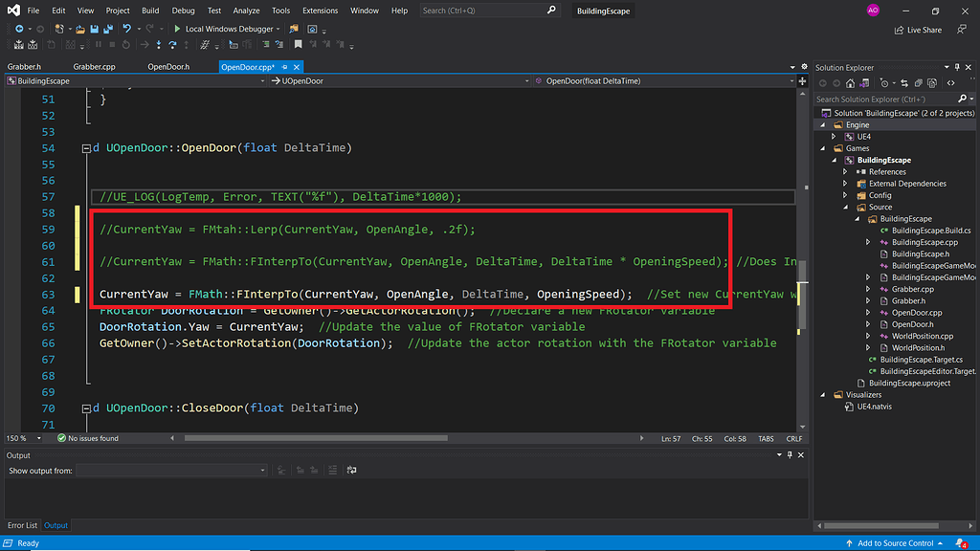Open the Debug menu
The width and height of the screenshot is (980, 551).
click(183, 11)
